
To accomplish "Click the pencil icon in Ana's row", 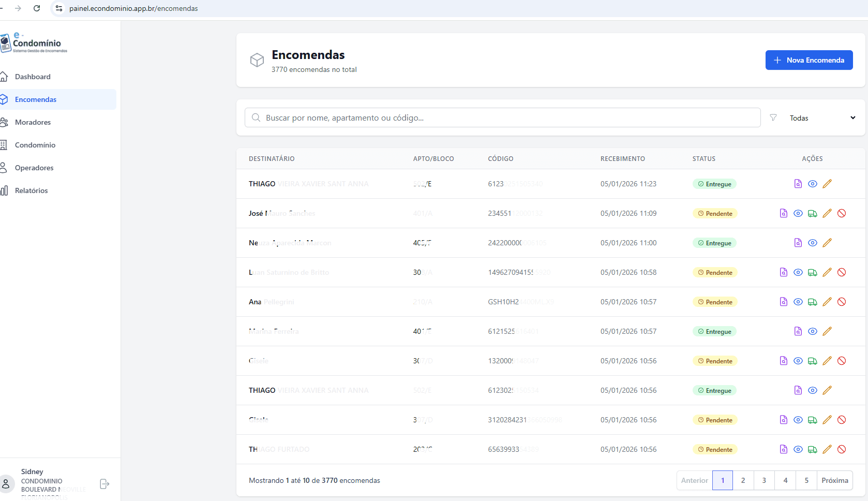I will [827, 302].
